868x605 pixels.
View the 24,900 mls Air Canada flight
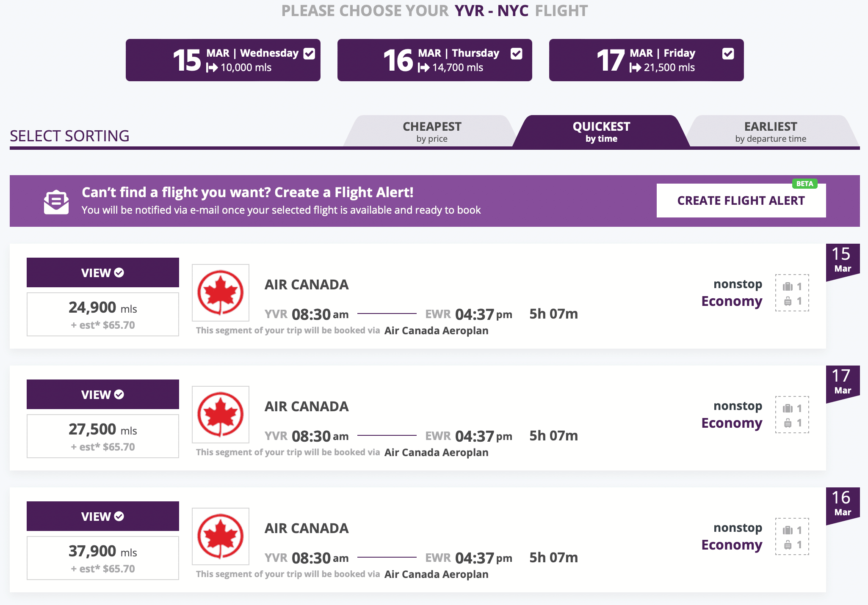coord(102,273)
